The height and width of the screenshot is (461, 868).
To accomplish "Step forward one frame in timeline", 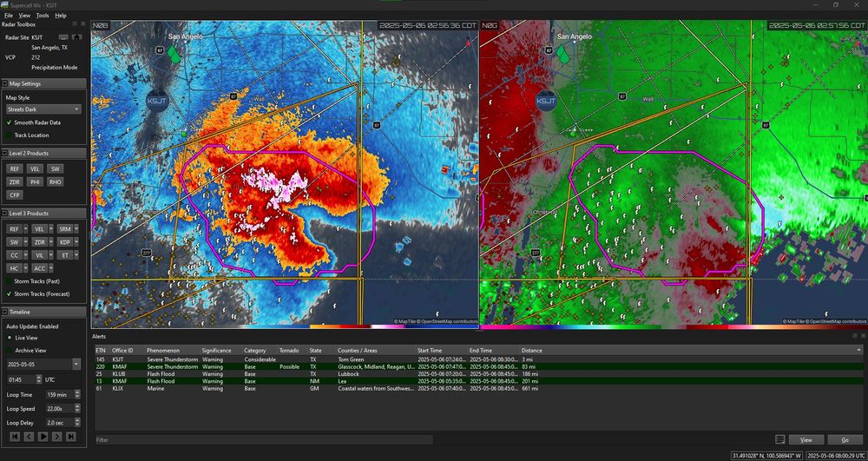I will pyautogui.click(x=57, y=437).
